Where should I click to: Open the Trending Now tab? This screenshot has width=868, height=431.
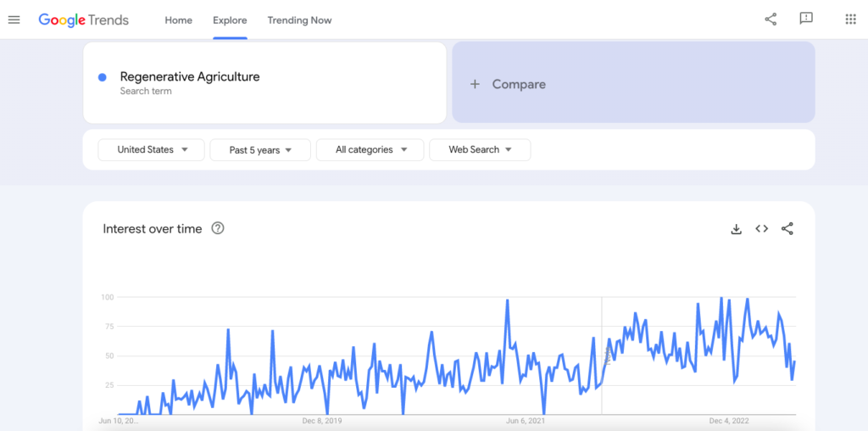(299, 20)
